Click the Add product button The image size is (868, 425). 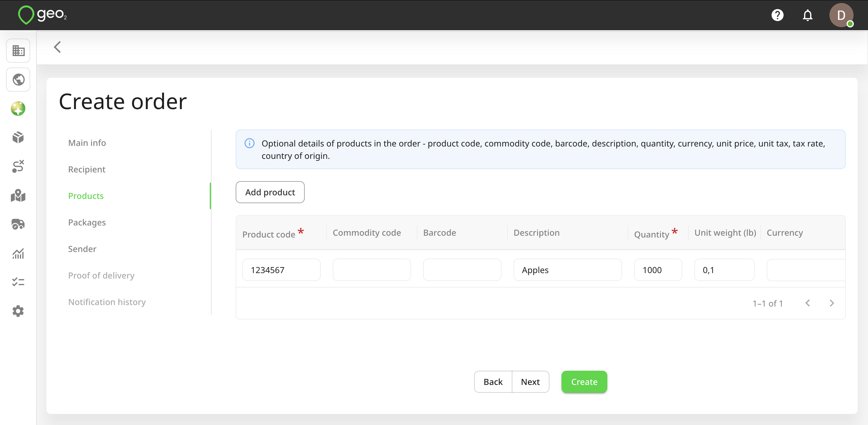(x=270, y=192)
